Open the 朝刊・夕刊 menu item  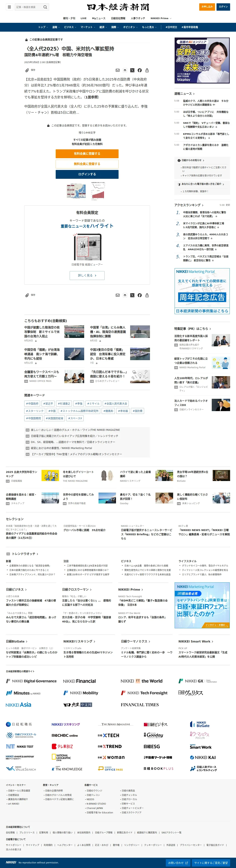[x=69, y=18]
